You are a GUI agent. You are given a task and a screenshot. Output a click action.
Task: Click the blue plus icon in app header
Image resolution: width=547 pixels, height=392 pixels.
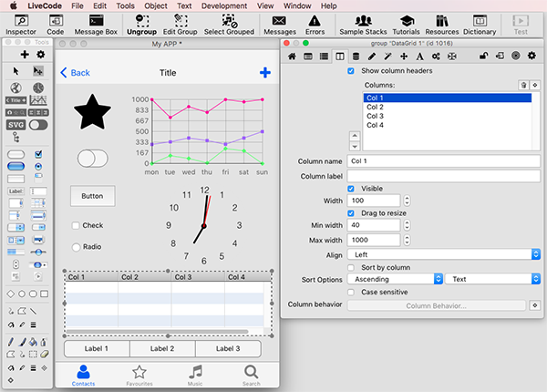(x=264, y=73)
